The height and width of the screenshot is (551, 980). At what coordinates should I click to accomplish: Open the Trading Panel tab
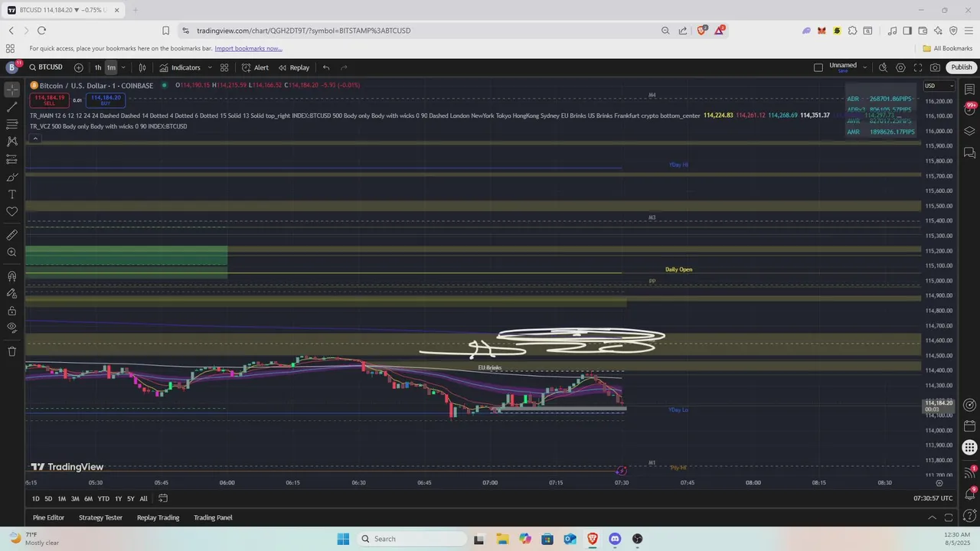[x=213, y=517]
